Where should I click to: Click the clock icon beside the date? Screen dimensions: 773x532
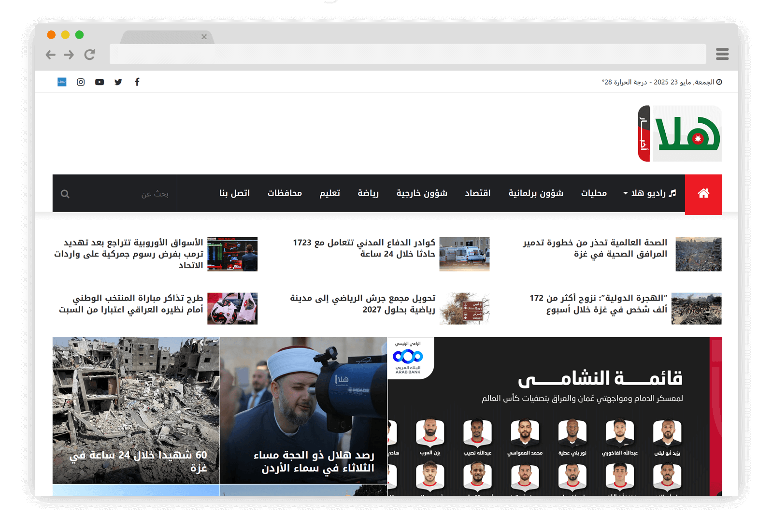pos(719,82)
